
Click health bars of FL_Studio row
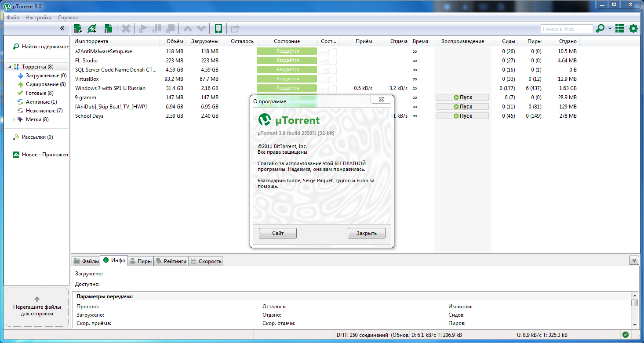(x=328, y=61)
